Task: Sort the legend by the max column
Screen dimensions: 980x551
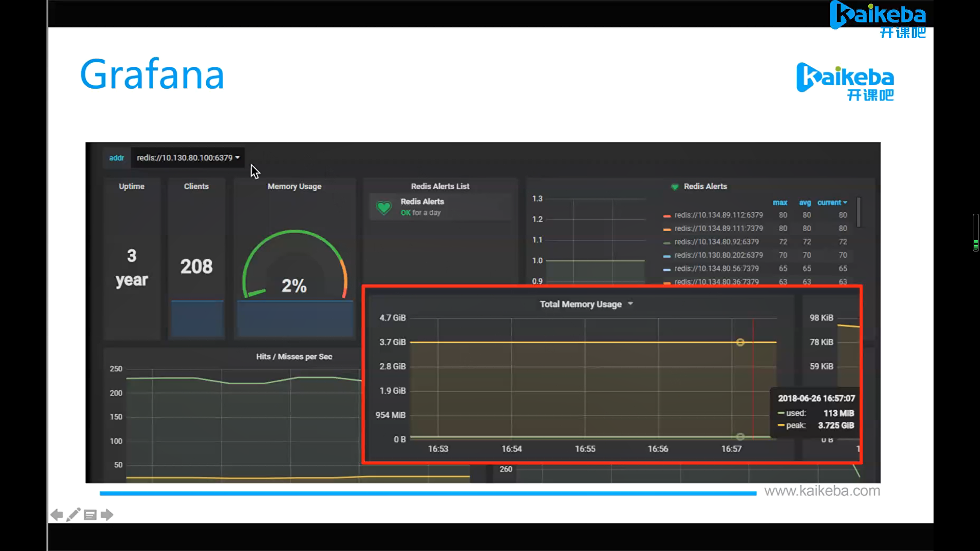Action: (779, 203)
